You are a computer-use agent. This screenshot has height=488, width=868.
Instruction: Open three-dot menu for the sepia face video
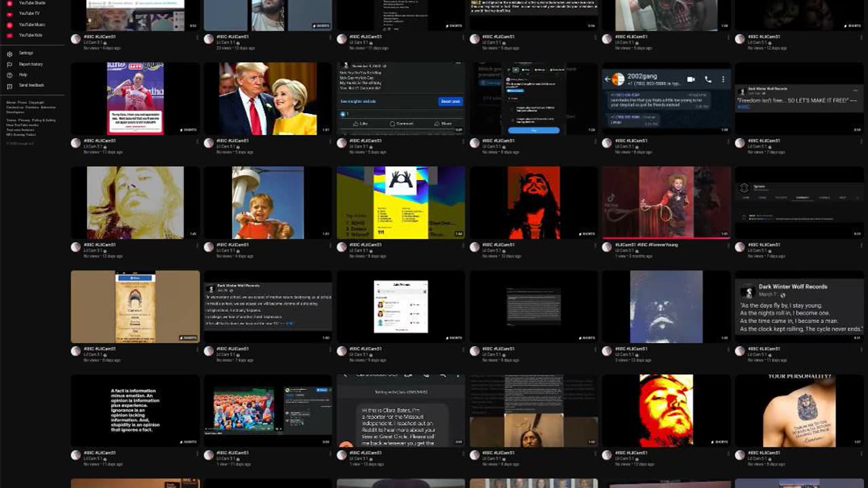point(196,245)
